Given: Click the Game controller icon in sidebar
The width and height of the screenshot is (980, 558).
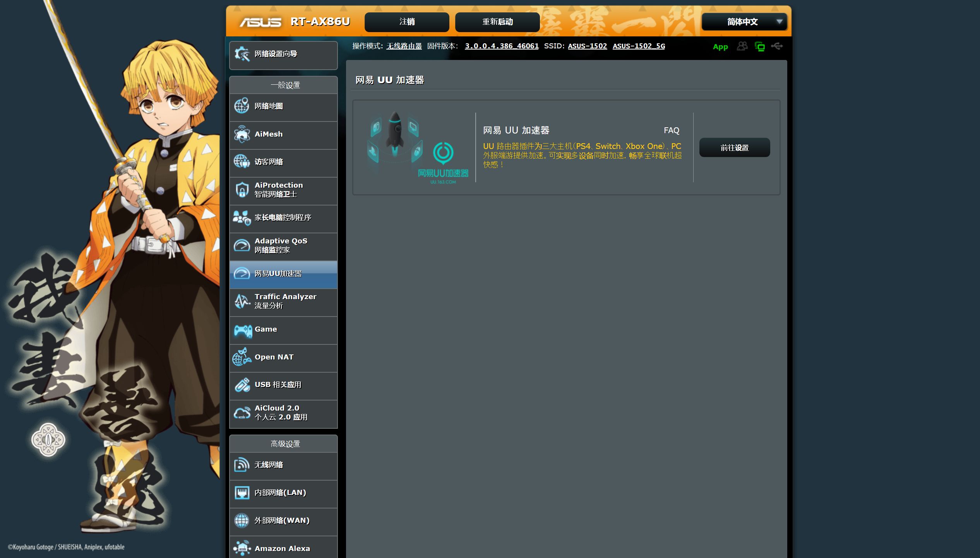Looking at the screenshot, I should pos(243,330).
